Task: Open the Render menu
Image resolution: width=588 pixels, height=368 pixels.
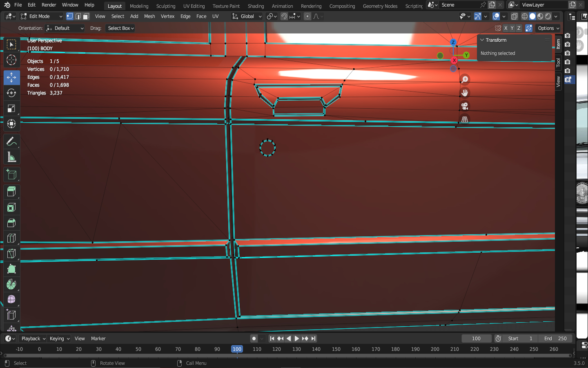Action: (x=49, y=5)
